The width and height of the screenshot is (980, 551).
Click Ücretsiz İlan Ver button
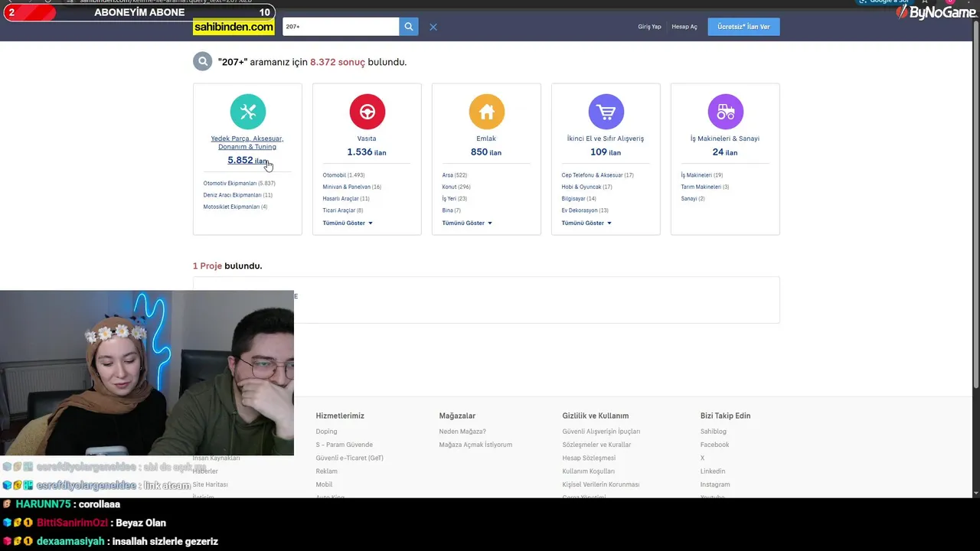tap(743, 27)
